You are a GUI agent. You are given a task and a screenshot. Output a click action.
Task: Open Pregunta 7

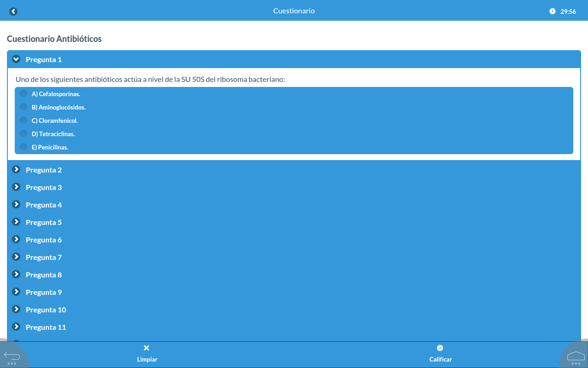click(x=294, y=257)
